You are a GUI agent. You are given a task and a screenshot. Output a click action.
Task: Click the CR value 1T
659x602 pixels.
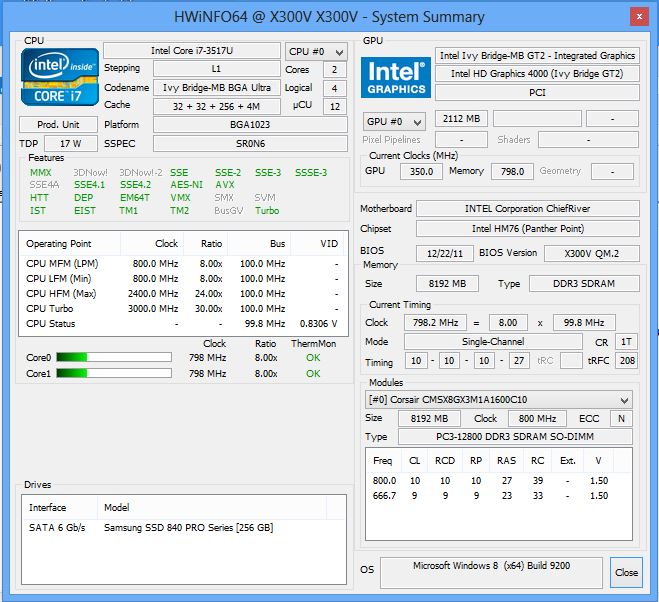click(626, 341)
